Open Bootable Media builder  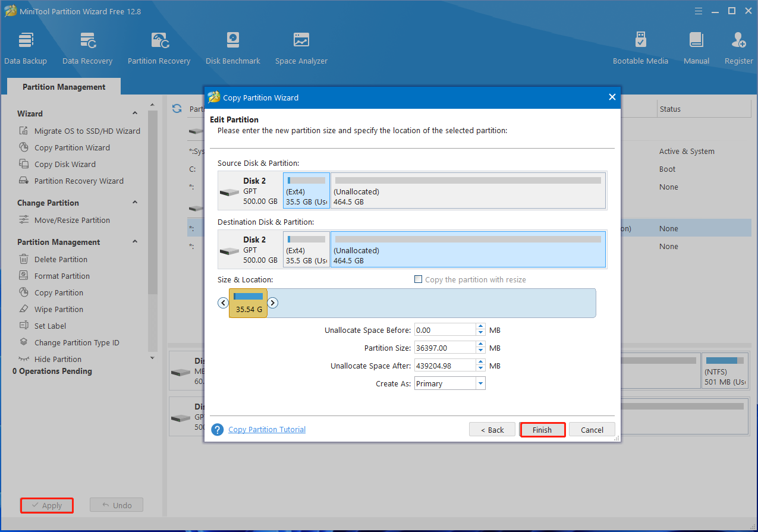pos(640,48)
